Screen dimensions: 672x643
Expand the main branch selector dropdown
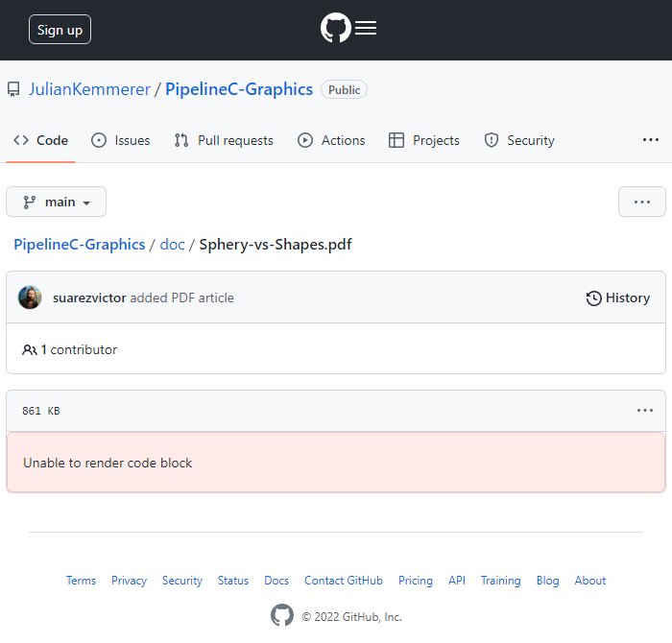[56, 202]
